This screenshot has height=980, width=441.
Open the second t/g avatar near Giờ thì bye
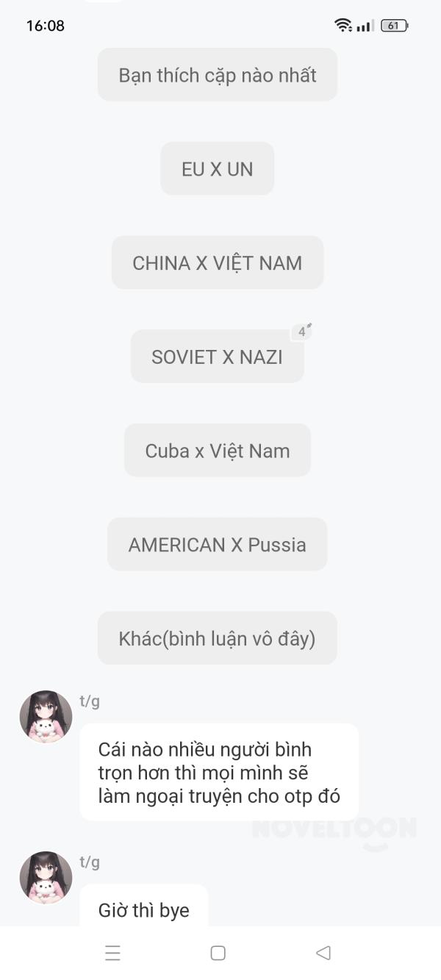pyautogui.click(x=46, y=878)
